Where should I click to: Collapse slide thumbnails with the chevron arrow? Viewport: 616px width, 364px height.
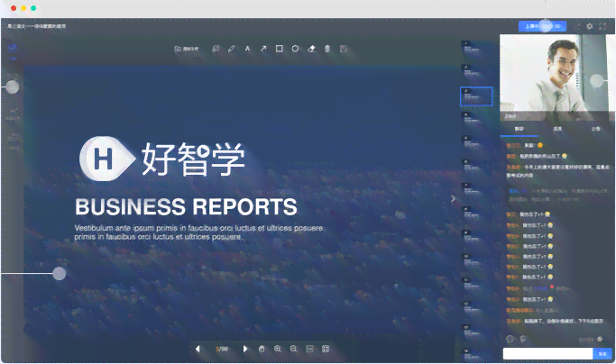453,199
